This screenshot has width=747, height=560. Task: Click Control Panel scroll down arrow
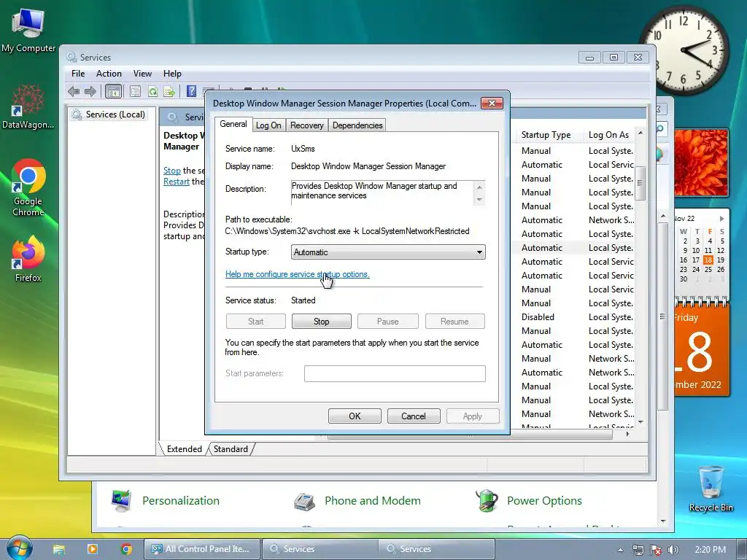click(x=663, y=521)
